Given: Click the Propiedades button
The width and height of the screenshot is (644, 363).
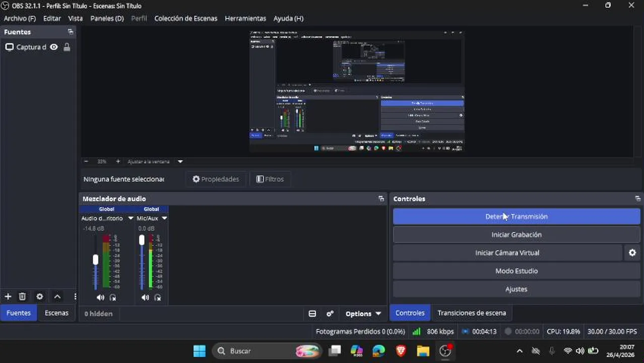Looking at the screenshot, I should coord(216,179).
